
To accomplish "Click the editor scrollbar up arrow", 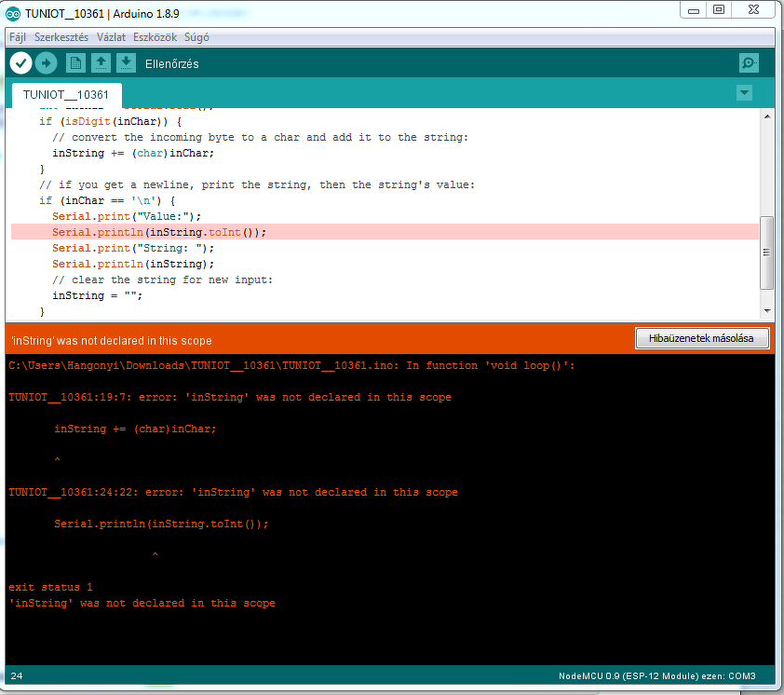I will (767, 116).
